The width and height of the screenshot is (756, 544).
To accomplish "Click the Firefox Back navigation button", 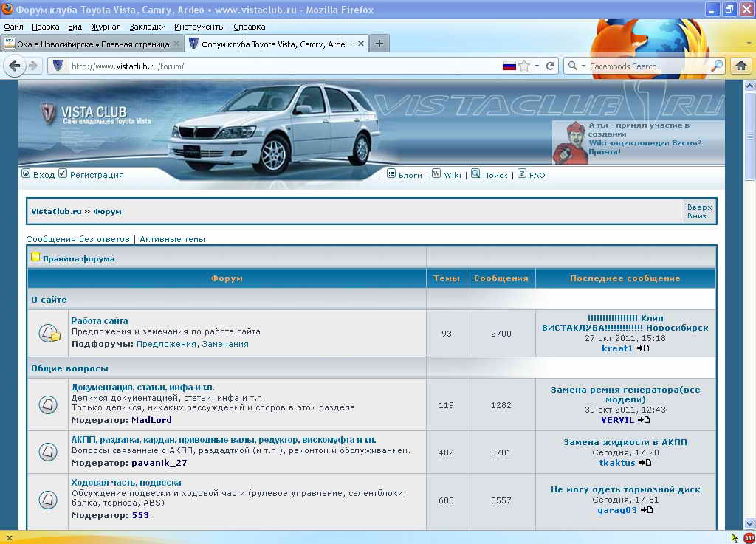I will coord(14,66).
